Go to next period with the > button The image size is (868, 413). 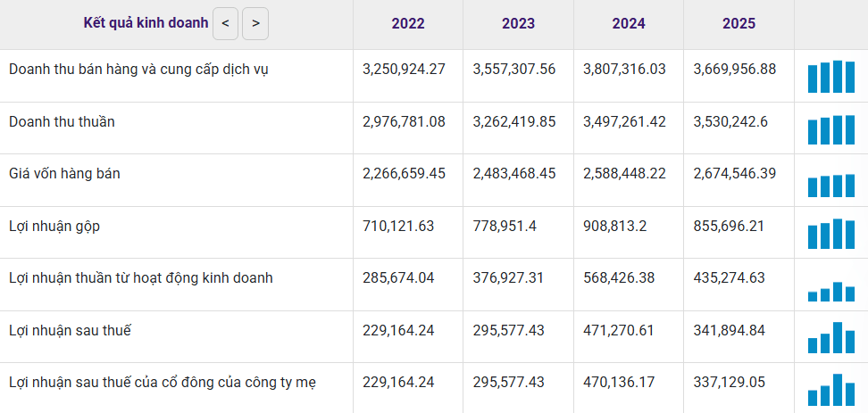(x=255, y=24)
